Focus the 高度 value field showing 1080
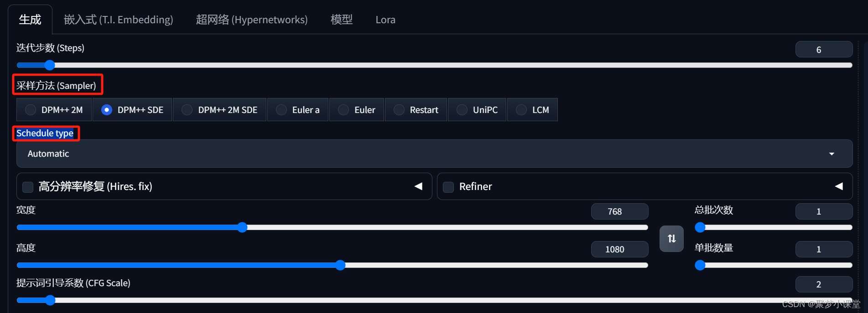The width and height of the screenshot is (868, 313). 619,249
